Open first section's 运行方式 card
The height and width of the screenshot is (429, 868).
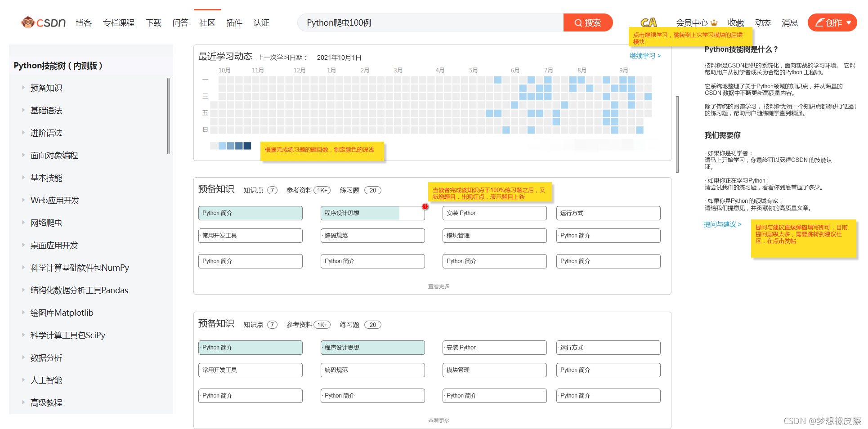pyautogui.click(x=608, y=213)
